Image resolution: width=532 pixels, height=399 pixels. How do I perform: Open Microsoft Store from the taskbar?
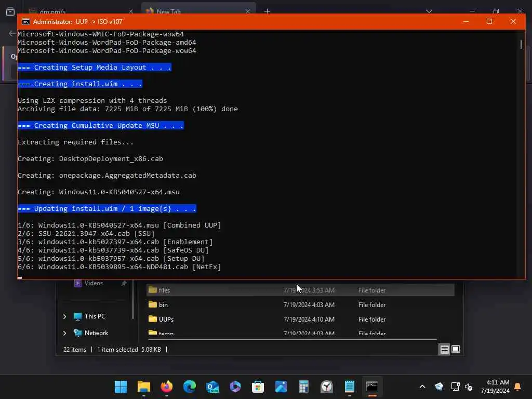[x=258, y=387]
